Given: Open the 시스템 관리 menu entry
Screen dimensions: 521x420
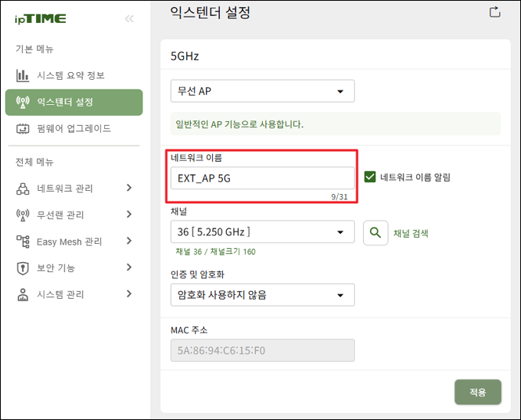Looking at the screenshot, I should pos(74,294).
